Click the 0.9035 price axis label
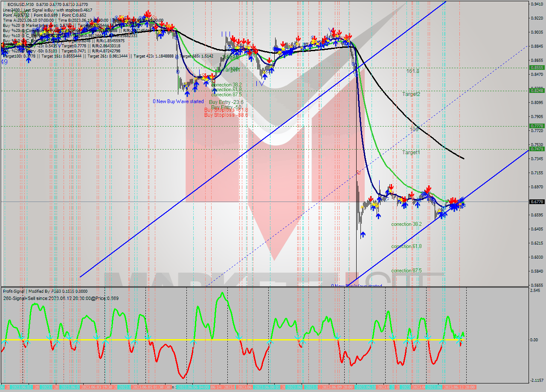This screenshot has width=546, height=392. pos(536,32)
